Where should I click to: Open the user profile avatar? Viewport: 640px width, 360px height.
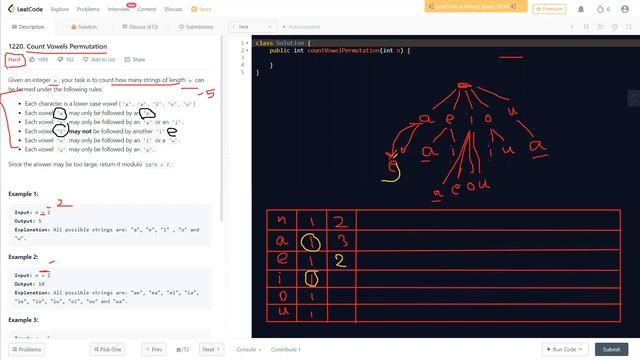(x=624, y=9)
